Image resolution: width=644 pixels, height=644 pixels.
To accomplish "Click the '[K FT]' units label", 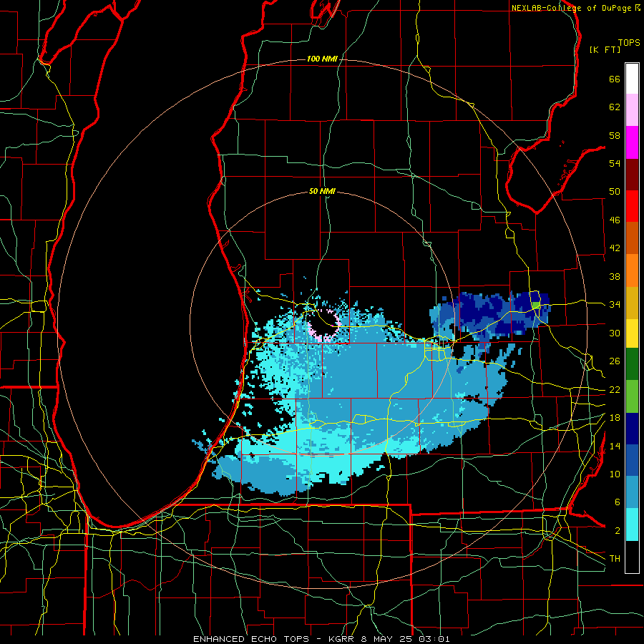I will point(605,50).
